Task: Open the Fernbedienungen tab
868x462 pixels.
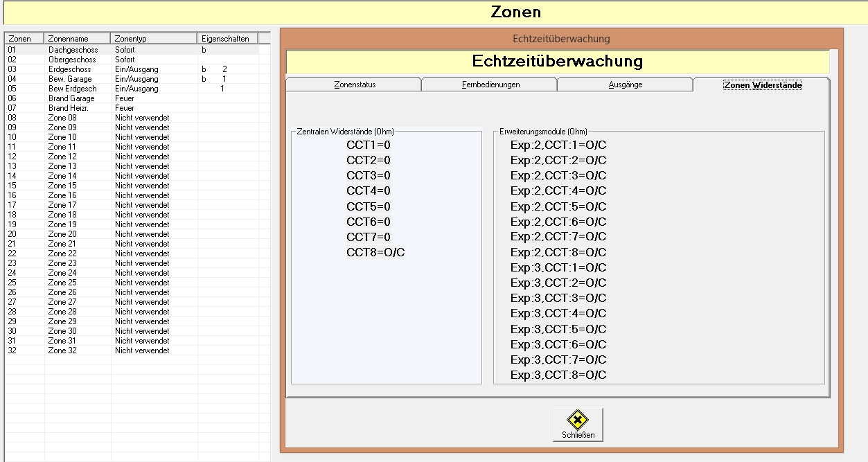Action: tap(490, 85)
